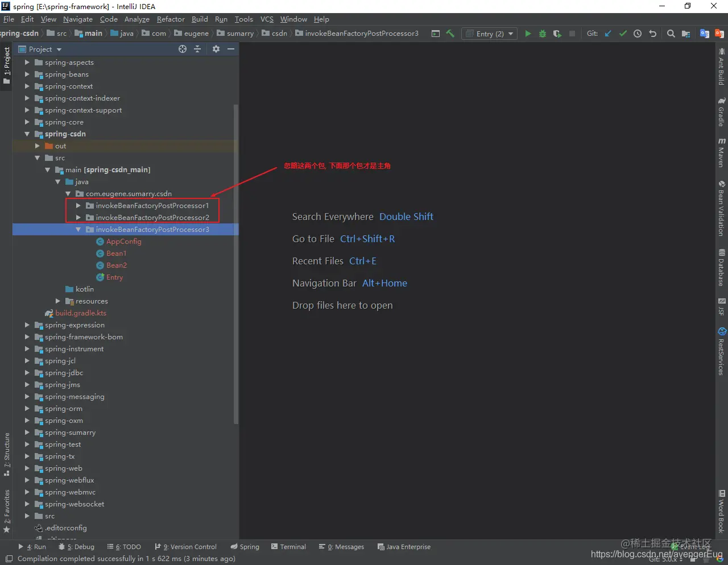Open the RestServices side panel
The height and width of the screenshot is (565, 728).
tap(721, 351)
